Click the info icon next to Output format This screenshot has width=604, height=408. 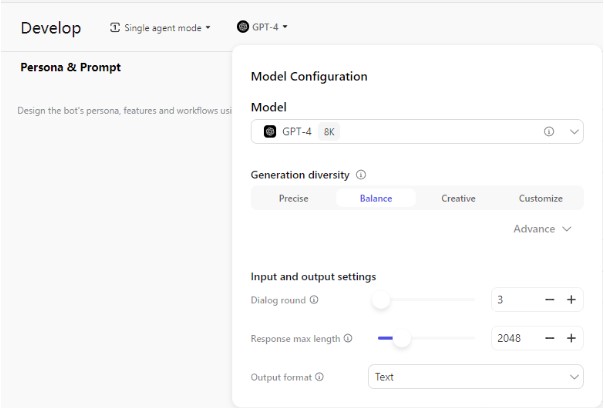click(319, 378)
